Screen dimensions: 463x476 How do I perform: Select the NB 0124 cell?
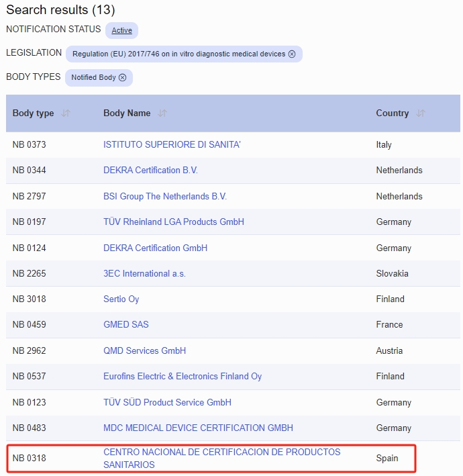click(x=29, y=248)
